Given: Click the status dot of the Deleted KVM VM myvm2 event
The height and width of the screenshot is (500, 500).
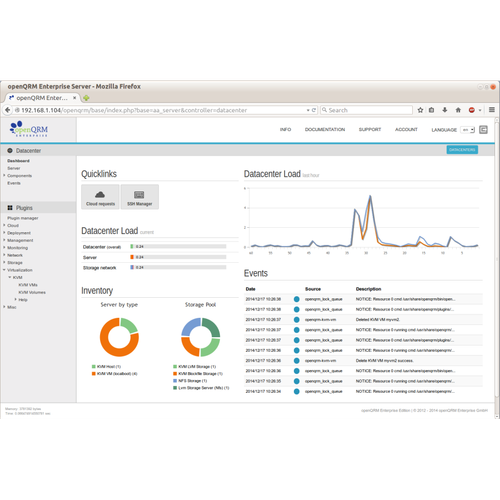Looking at the screenshot, I should click(x=297, y=320).
